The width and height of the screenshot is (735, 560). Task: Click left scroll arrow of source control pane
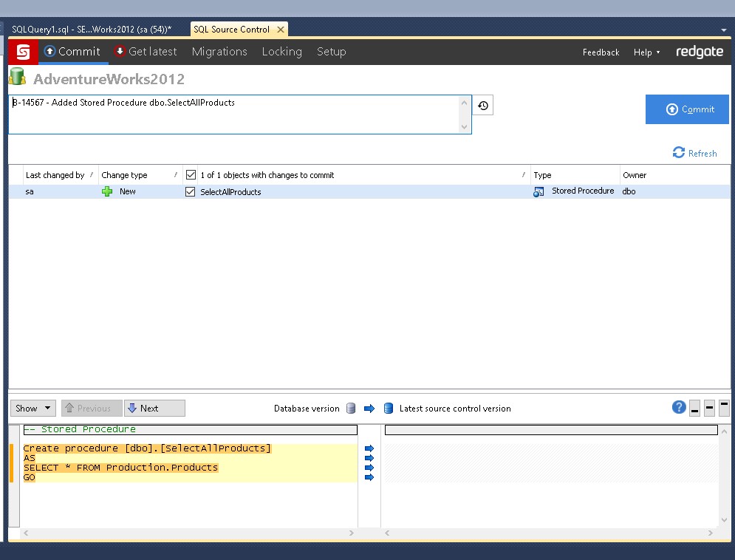387,533
